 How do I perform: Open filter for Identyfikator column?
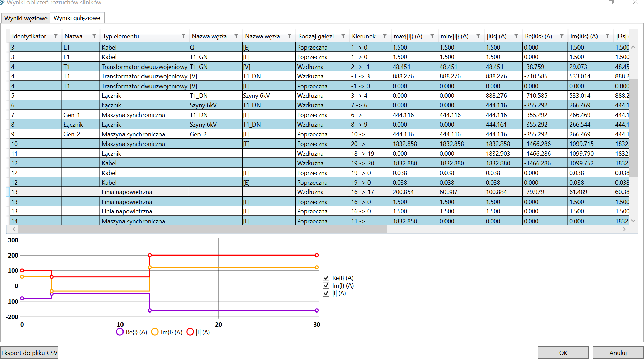coord(56,36)
